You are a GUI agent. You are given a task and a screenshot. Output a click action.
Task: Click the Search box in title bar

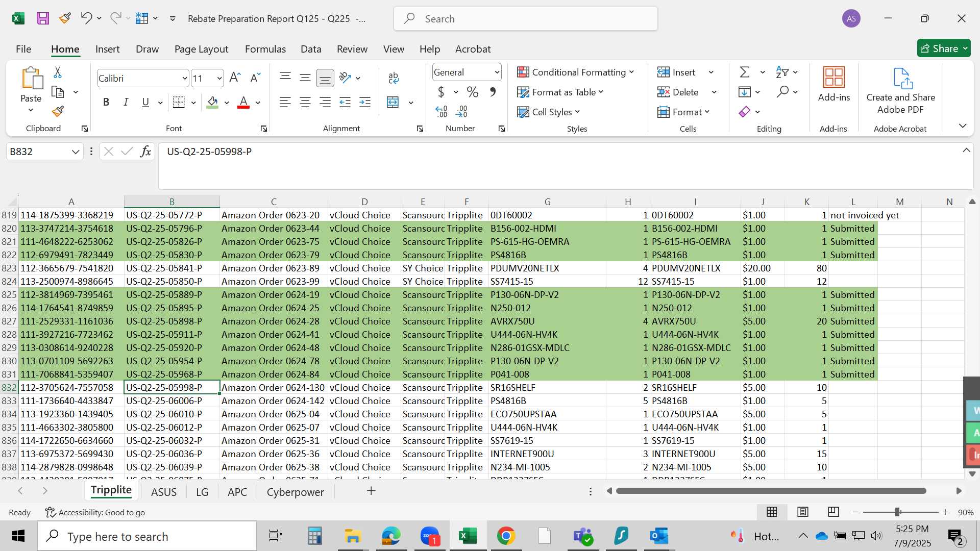pyautogui.click(x=526, y=19)
